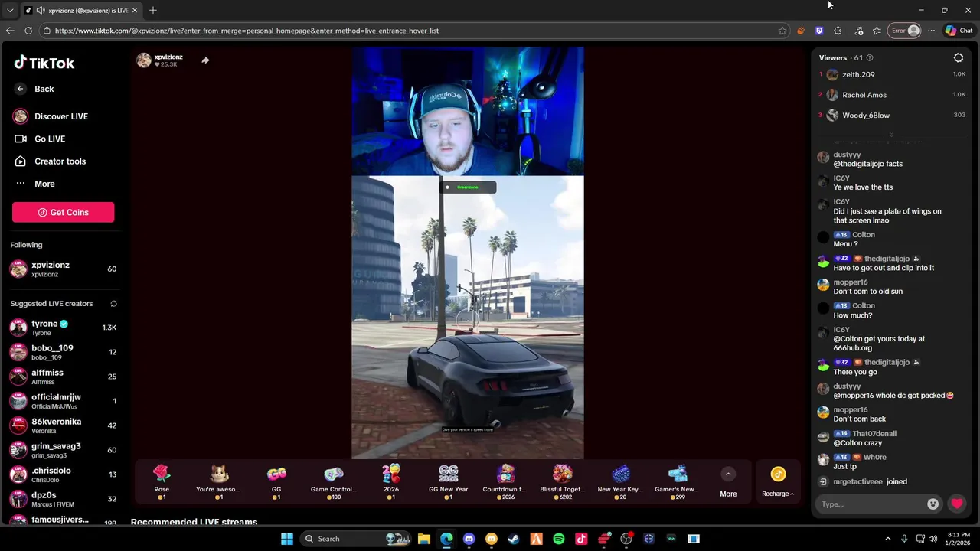The width and height of the screenshot is (980, 551).
Task: Send the 2026 gift
Action: [391, 481]
